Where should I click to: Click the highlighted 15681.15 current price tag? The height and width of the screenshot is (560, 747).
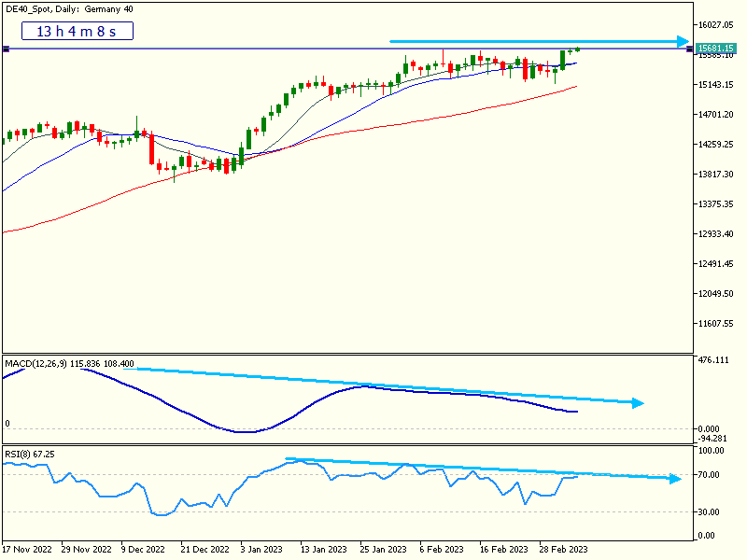coord(717,49)
